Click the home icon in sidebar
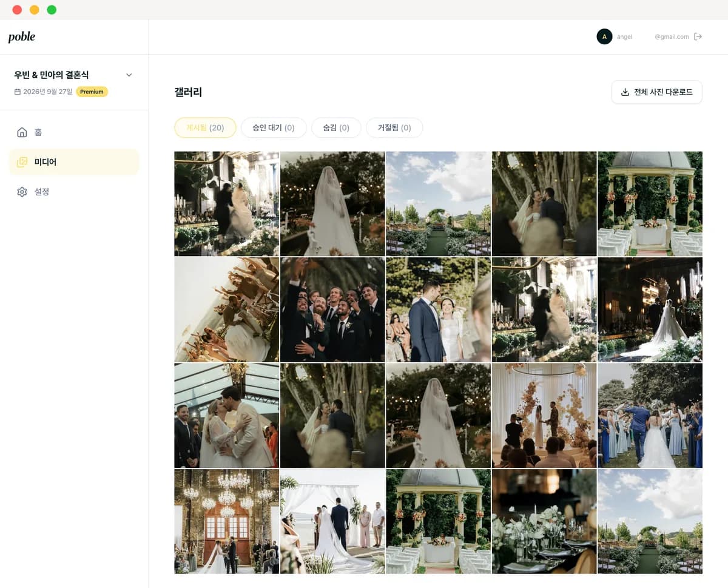728x588 pixels. [x=22, y=132]
